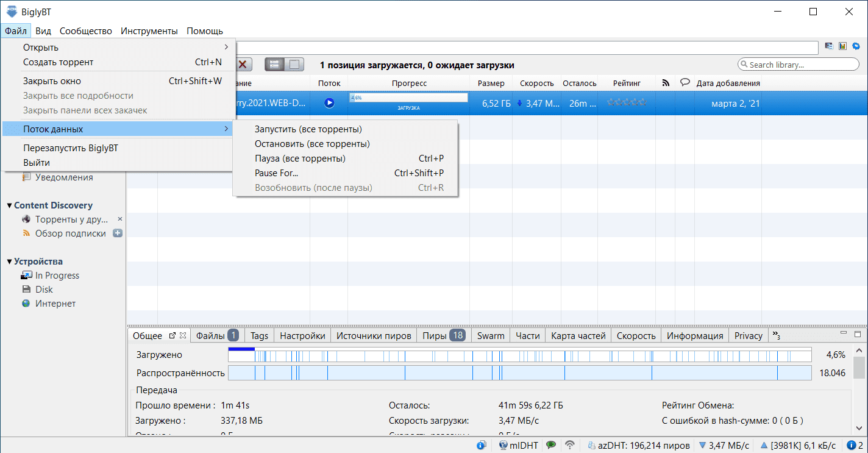
Task: Pop out the Общее tab with its icon
Action: [172, 335]
